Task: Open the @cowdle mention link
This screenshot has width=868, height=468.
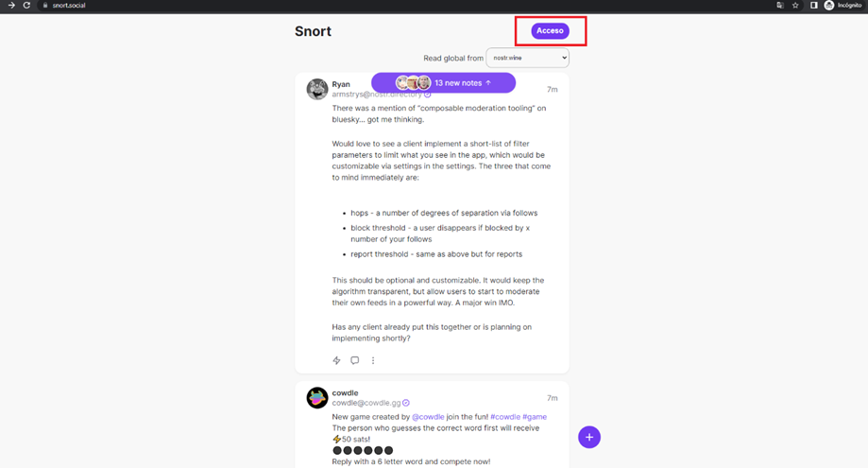Action: pos(428,417)
